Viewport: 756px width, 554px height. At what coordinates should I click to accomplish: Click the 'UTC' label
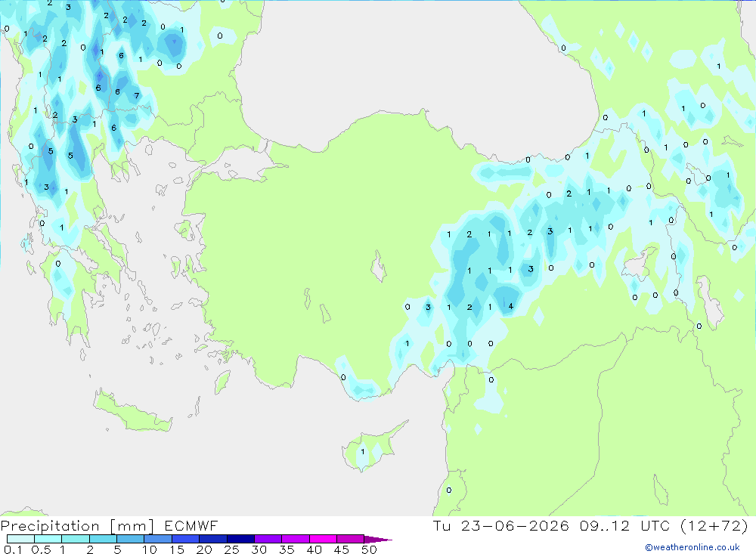655,525
